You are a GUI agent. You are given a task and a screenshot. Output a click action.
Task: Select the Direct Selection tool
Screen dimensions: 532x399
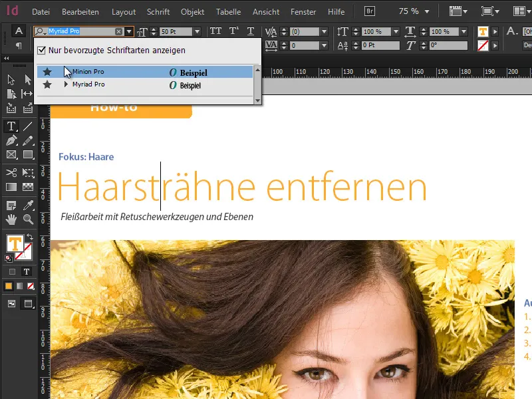(27, 80)
